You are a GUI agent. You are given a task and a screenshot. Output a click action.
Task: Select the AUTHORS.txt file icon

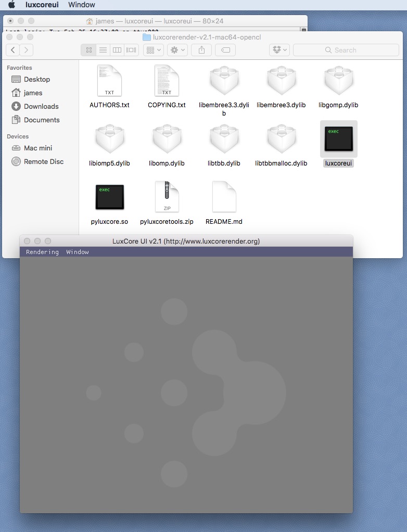(x=109, y=81)
